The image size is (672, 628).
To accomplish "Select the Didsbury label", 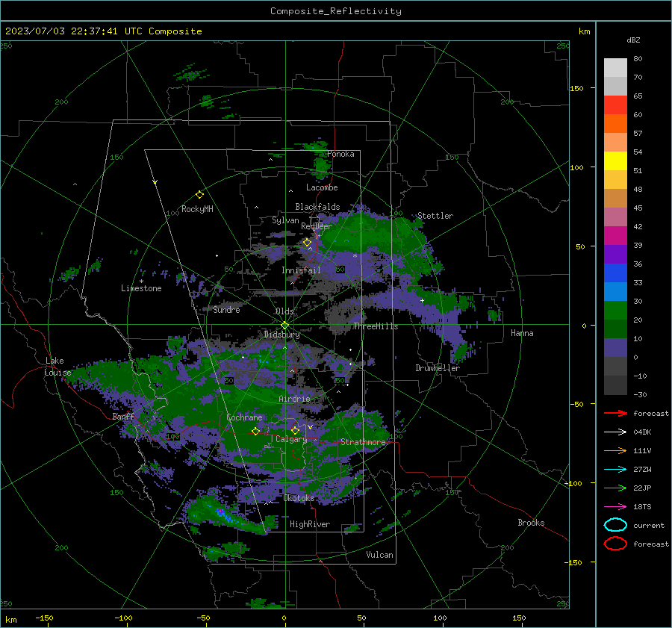I will 281,335.
